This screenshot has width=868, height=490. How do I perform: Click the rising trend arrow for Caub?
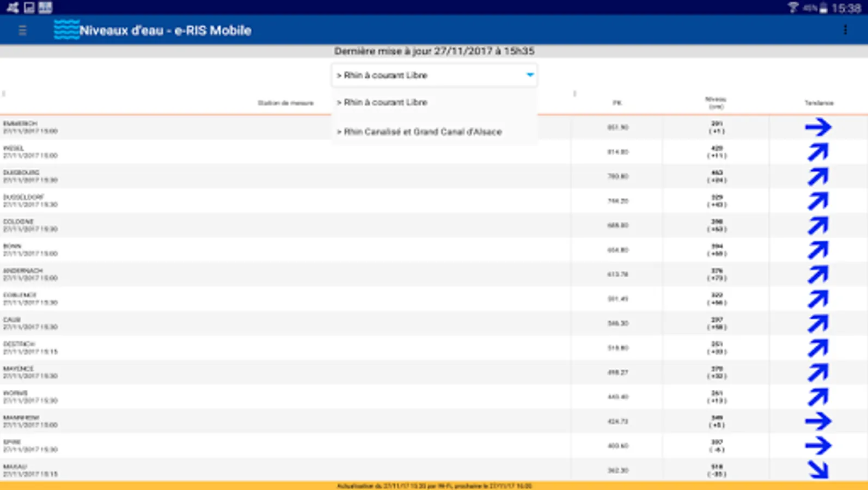tap(818, 323)
